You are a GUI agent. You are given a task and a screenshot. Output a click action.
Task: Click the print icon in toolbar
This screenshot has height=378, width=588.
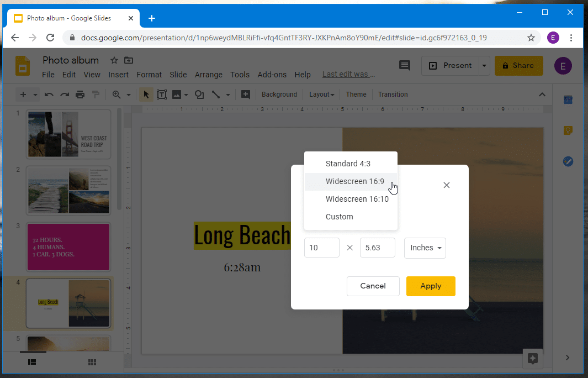click(x=80, y=95)
